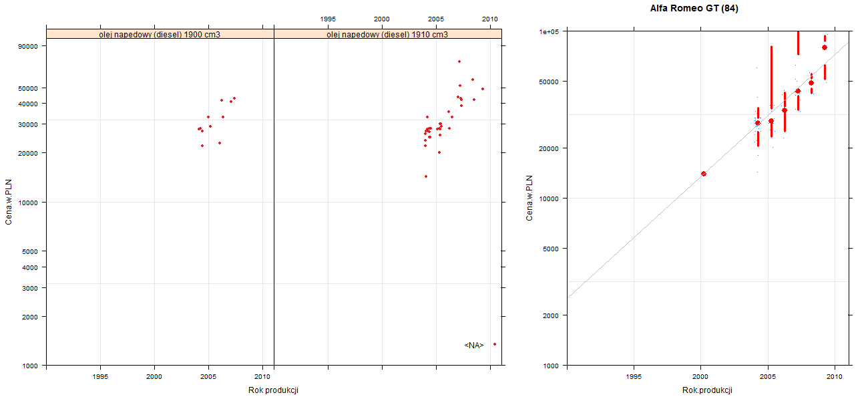The width and height of the screenshot is (868, 401).
Task: Click "10000" on the Alfa Romeo chart y-axis
Action: coord(550,198)
